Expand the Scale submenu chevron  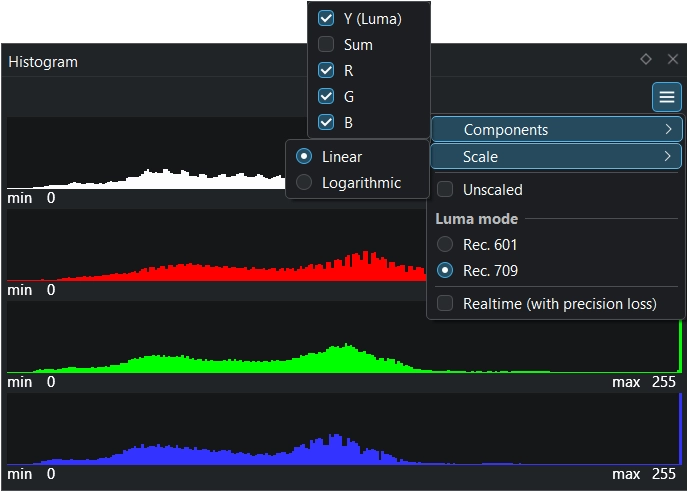tap(667, 157)
